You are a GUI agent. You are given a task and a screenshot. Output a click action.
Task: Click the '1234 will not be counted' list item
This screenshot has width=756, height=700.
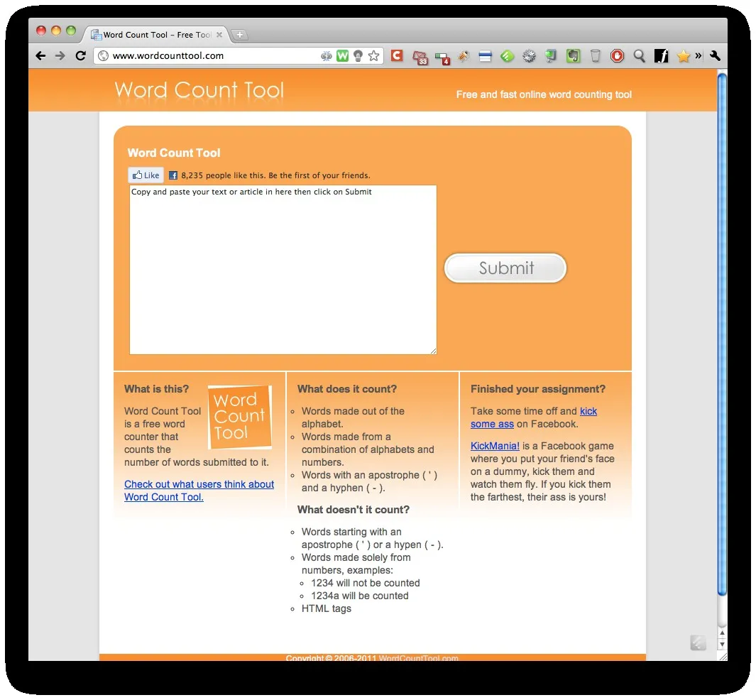[x=366, y=583]
